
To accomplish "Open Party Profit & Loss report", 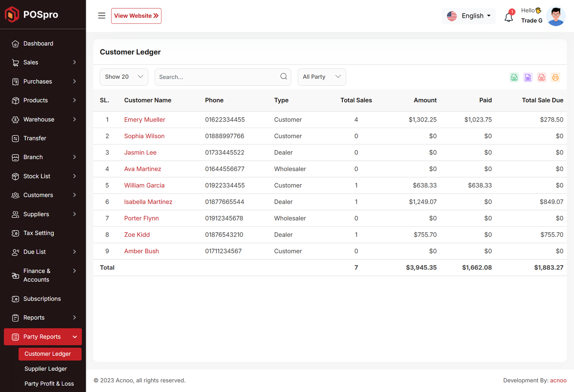I will tap(49, 384).
